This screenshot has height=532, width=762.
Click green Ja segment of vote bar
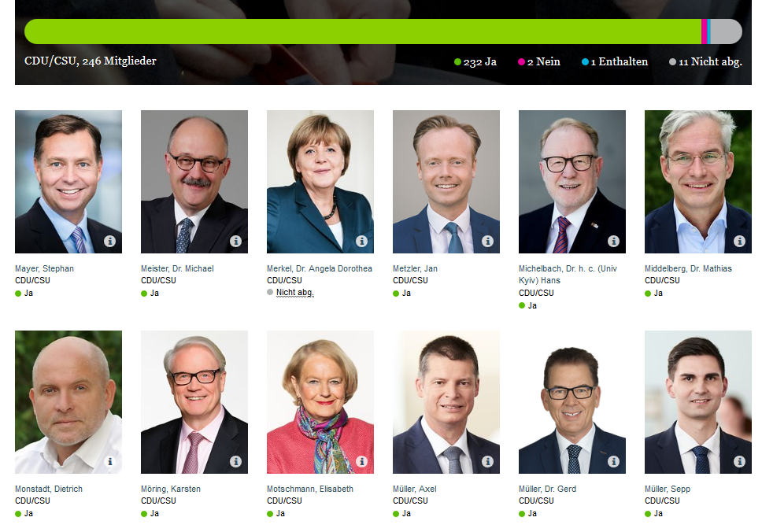[x=363, y=31]
